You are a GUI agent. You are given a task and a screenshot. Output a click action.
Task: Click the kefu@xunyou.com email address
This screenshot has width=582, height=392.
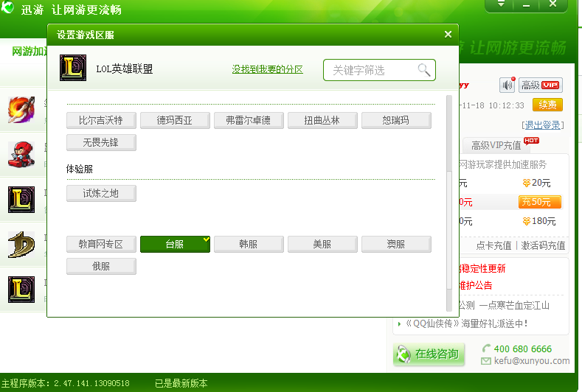click(x=532, y=360)
